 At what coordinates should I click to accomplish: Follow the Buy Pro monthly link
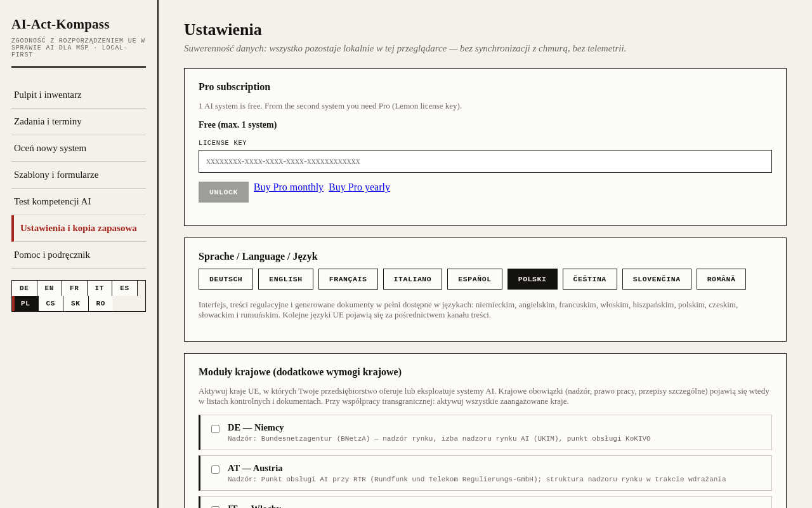[x=289, y=187]
